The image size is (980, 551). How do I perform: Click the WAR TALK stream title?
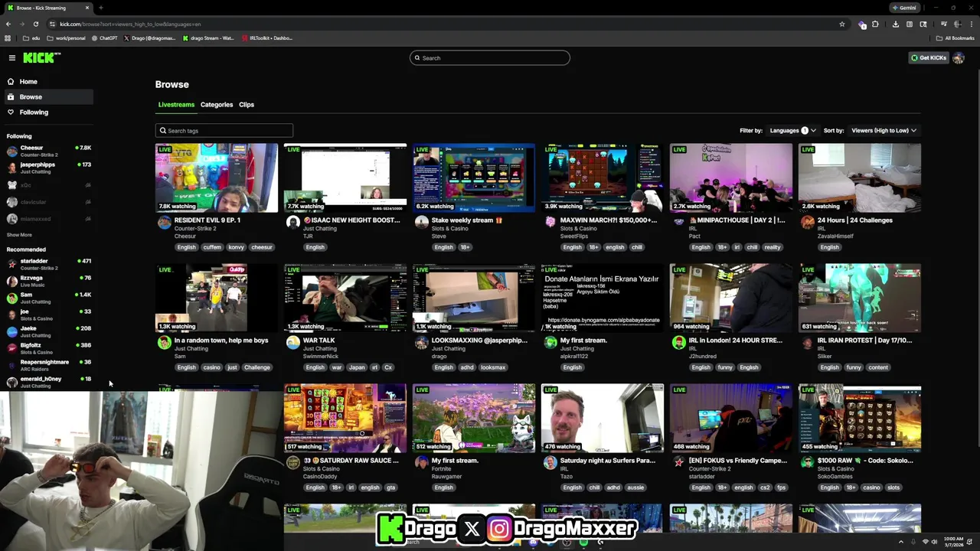pyautogui.click(x=318, y=341)
